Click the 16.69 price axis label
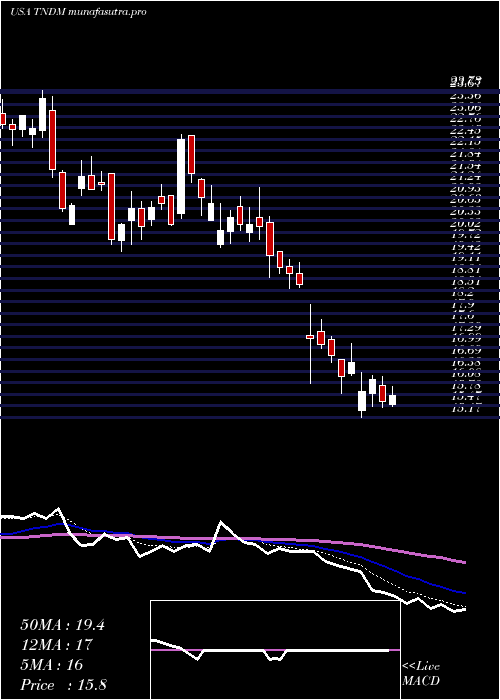This screenshot has width=500, height=700. pyautogui.click(x=466, y=351)
